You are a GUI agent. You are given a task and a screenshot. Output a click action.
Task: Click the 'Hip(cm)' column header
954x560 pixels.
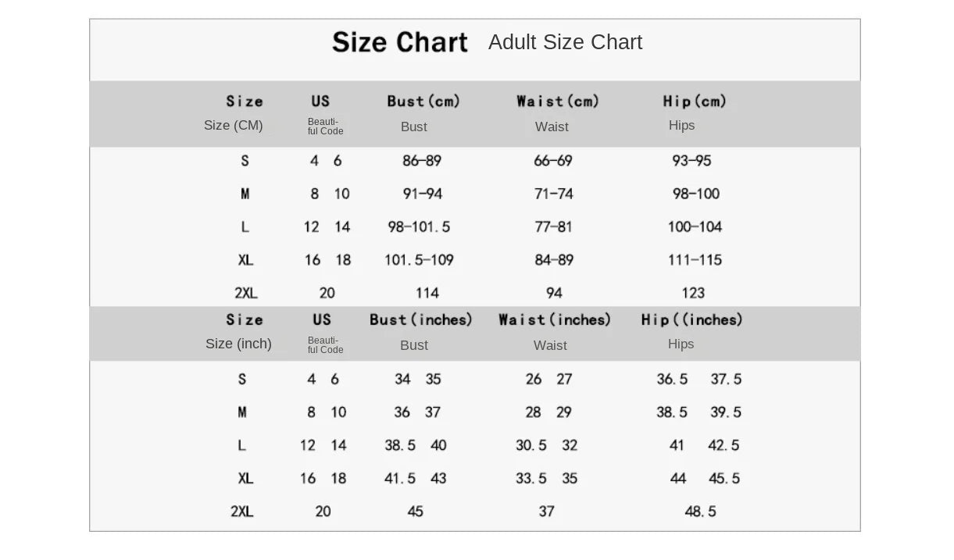coord(695,102)
